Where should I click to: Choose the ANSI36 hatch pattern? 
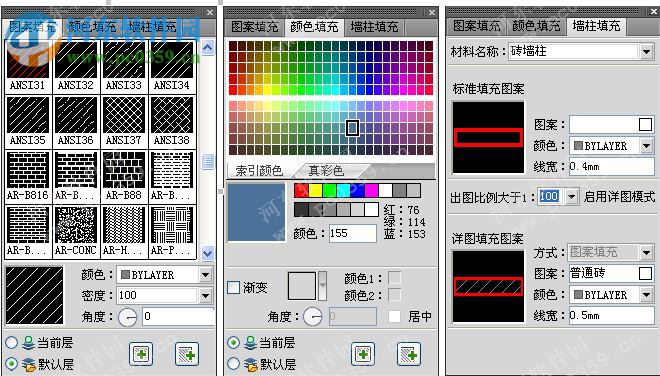coord(76,121)
